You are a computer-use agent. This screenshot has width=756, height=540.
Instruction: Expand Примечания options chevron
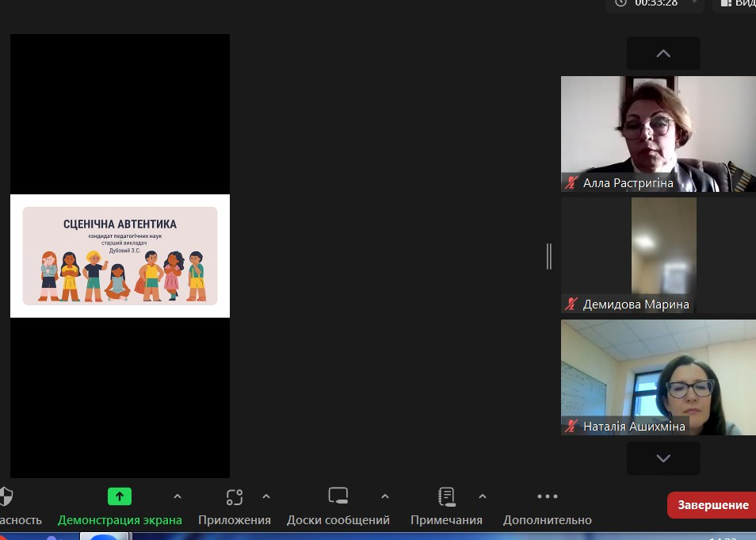(483, 496)
